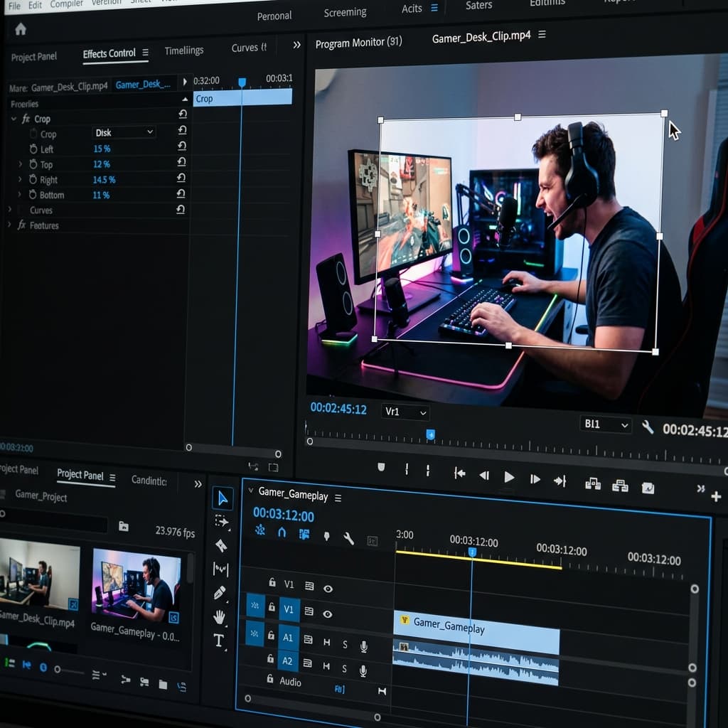Toggle visibility eye for active V1 track
This screenshot has height=728, width=728.
pos(327,614)
